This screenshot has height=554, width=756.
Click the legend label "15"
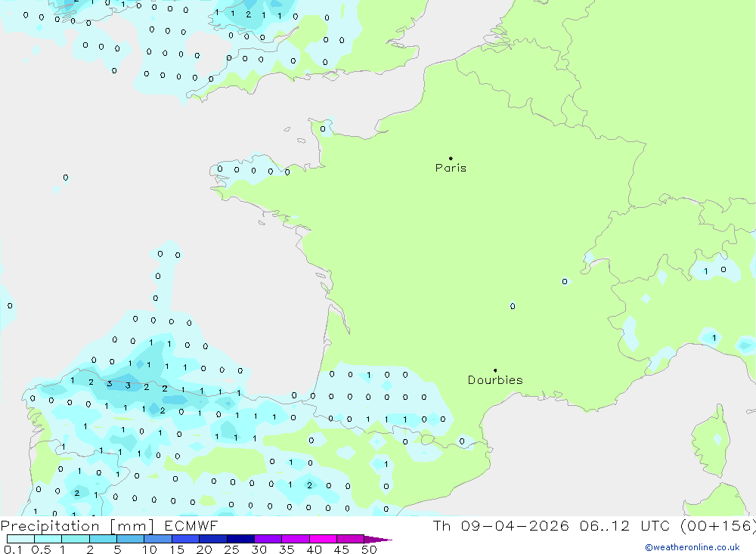tap(177, 549)
